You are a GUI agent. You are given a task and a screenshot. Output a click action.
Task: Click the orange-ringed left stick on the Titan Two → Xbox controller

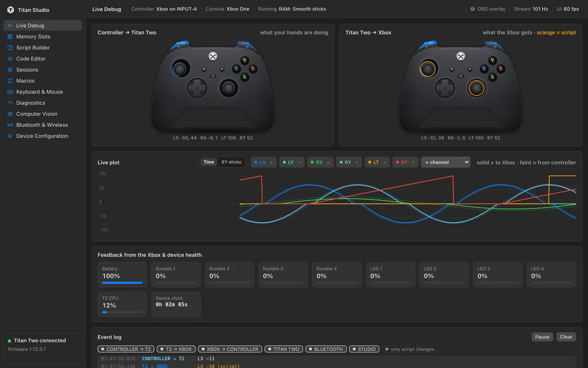click(x=428, y=69)
